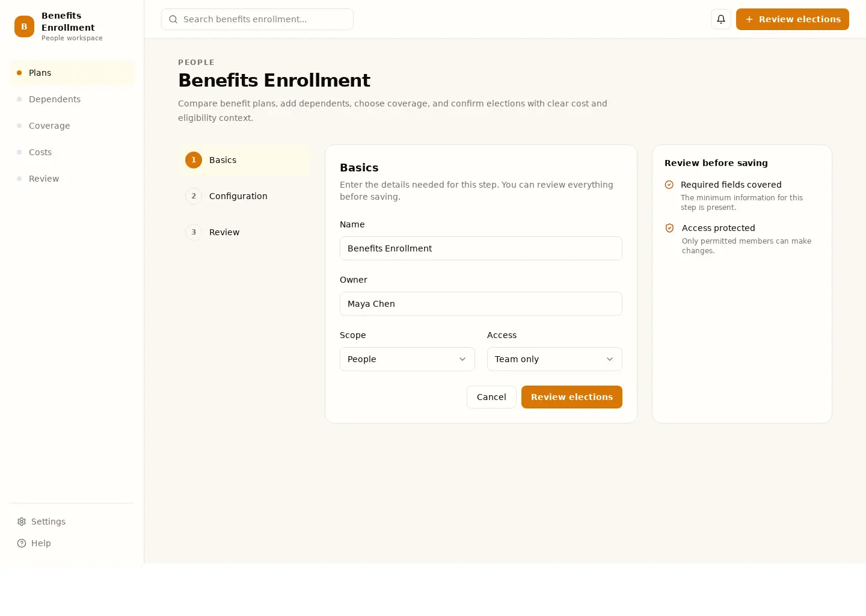Click the Name input field

[481, 248]
